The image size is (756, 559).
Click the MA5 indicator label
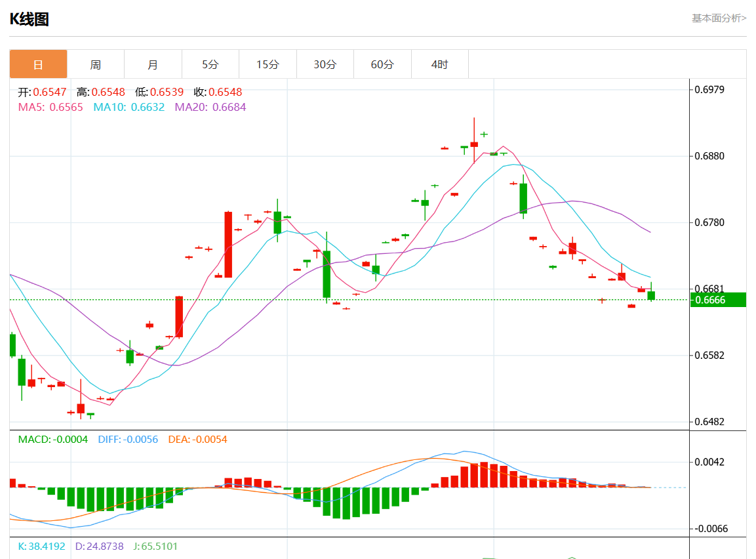pyautogui.click(x=50, y=107)
